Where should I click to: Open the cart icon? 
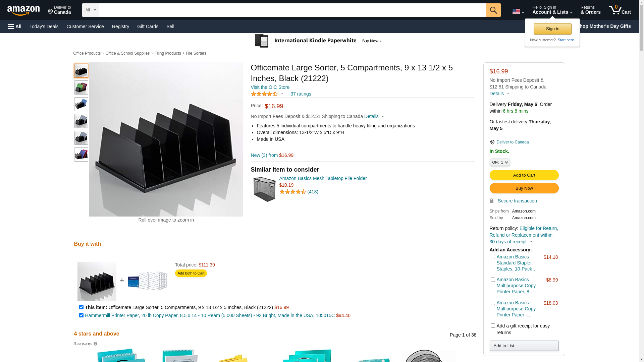coord(619,10)
